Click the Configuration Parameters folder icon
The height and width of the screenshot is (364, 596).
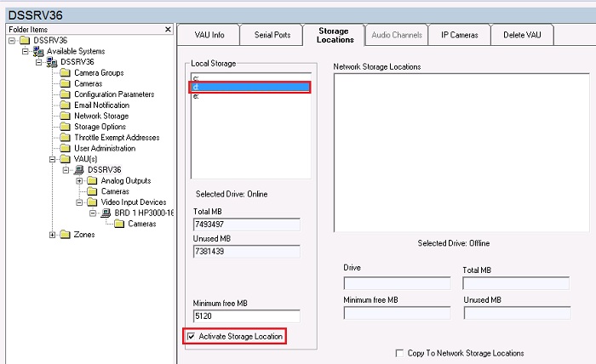[66, 94]
